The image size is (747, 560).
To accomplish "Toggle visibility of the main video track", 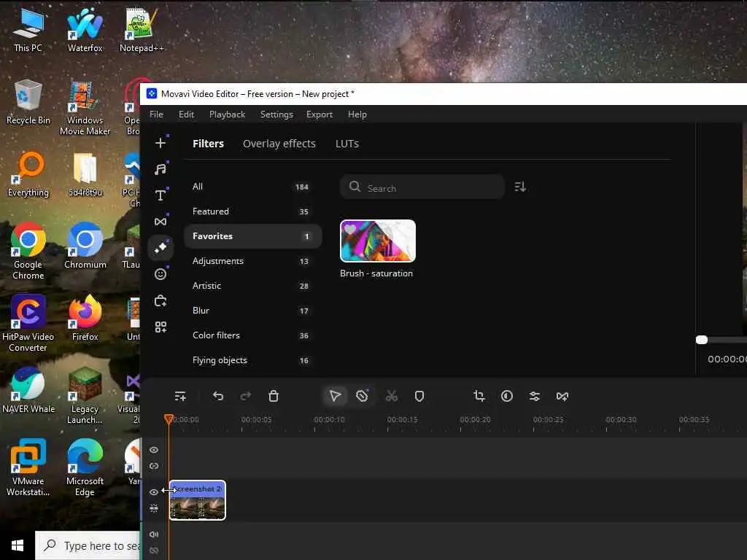I will [x=154, y=492].
